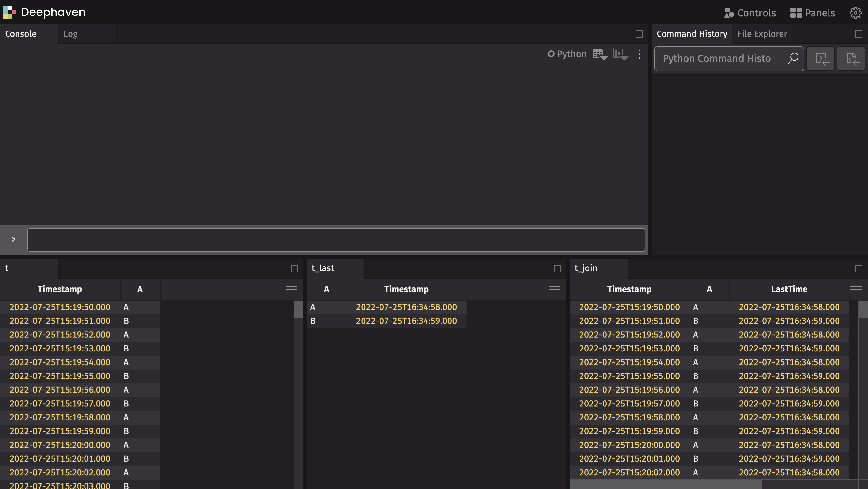Screen dimensions: 868x489
Task: Open the chart creation dropdown
Action: click(x=620, y=54)
